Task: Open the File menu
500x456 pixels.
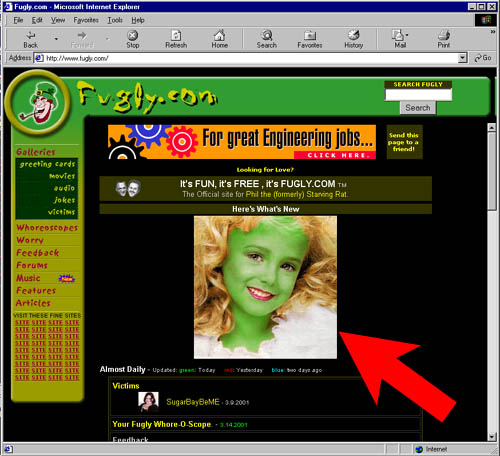Action: point(18,20)
